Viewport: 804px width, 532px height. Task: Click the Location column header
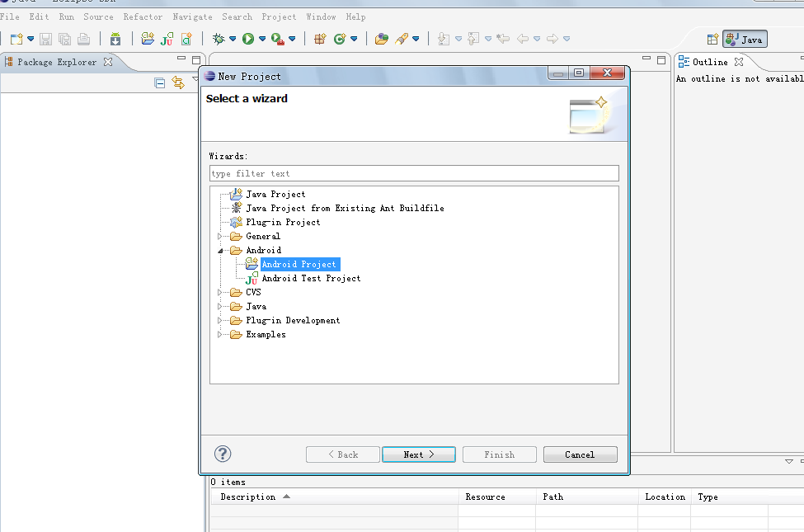pos(665,497)
